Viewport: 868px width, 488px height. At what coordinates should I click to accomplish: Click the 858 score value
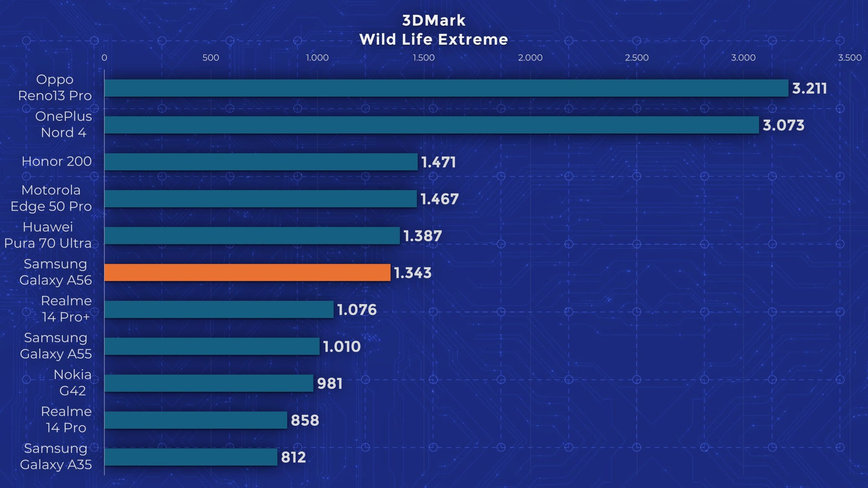coord(305,420)
